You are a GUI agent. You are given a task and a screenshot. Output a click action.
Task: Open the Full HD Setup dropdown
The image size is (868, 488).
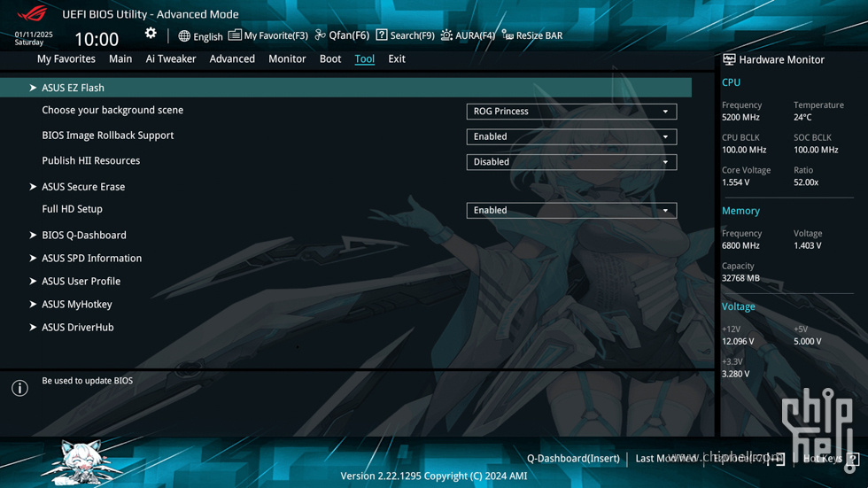point(571,210)
